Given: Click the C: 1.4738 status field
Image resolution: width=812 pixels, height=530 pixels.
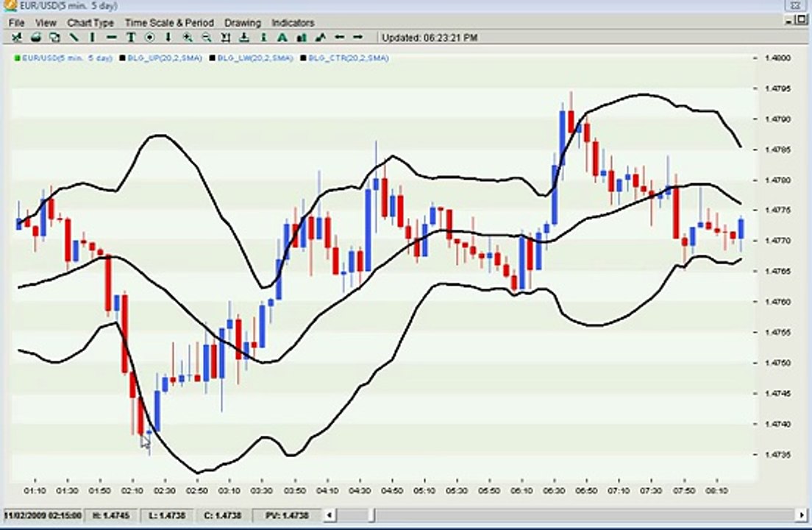Looking at the screenshot, I should 222,515.
